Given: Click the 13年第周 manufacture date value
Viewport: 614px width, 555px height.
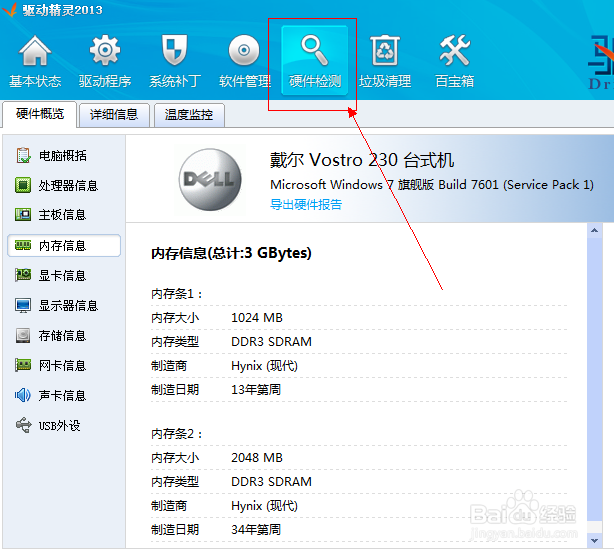Looking at the screenshot, I should click(256, 390).
